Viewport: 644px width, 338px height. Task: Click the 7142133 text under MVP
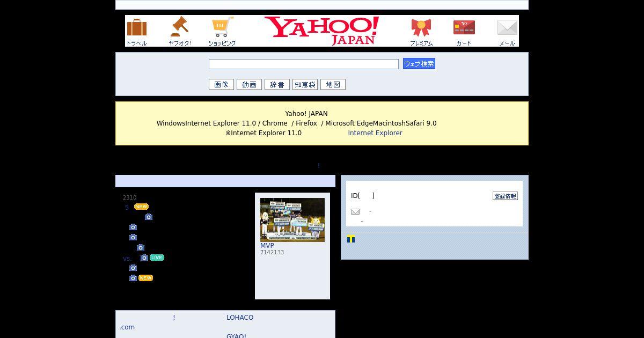click(272, 252)
